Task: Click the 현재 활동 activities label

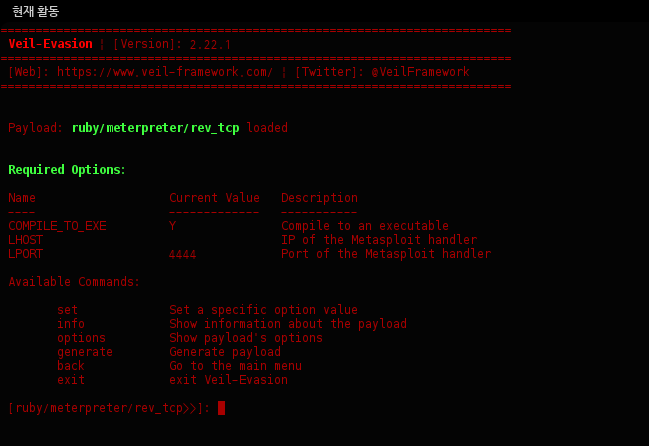Action: pyautogui.click(x=36, y=12)
